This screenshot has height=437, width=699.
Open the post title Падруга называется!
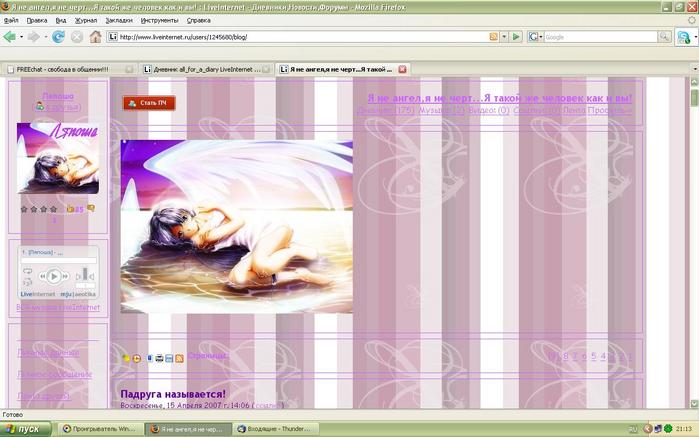[x=173, y=394]
